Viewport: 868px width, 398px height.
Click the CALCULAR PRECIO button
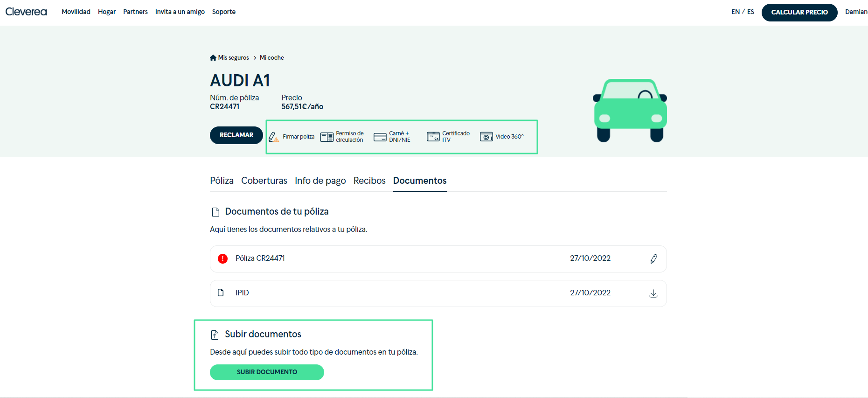coord(799,12)
